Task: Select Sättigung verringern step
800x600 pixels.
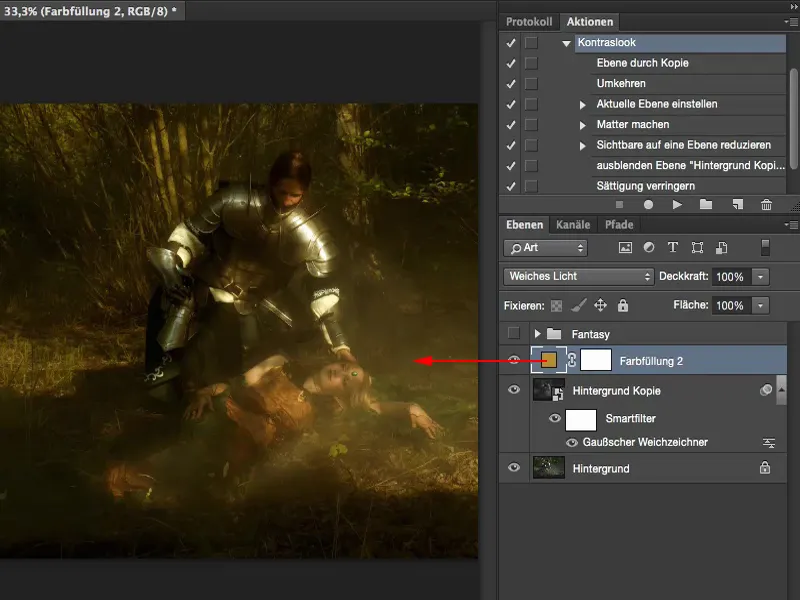Action: tap(688, 186)
